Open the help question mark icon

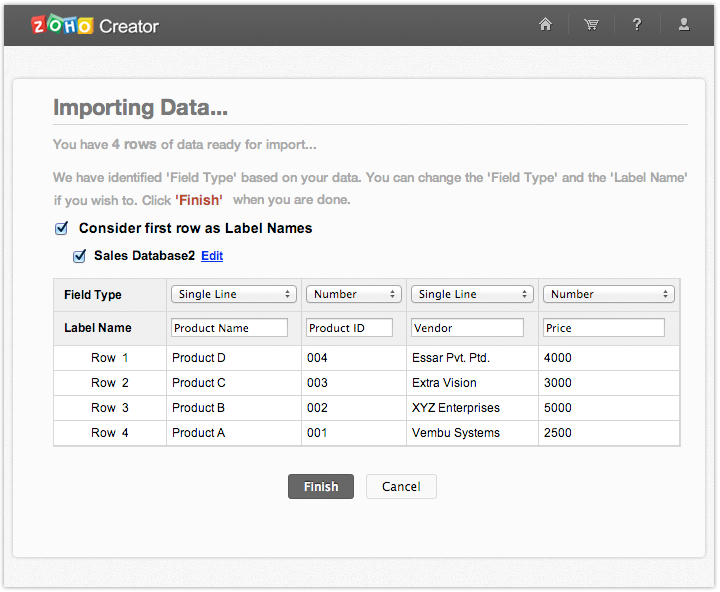[x=637, y=25]
